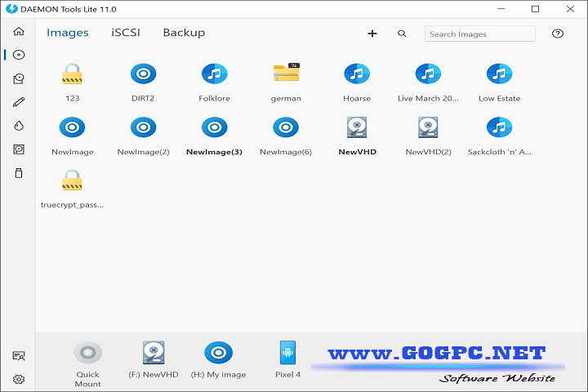Image resolution: width=588 pixels, height=392 pixels.
Task: Select the Hoarse audio image
Action: (x=357, y=82)
